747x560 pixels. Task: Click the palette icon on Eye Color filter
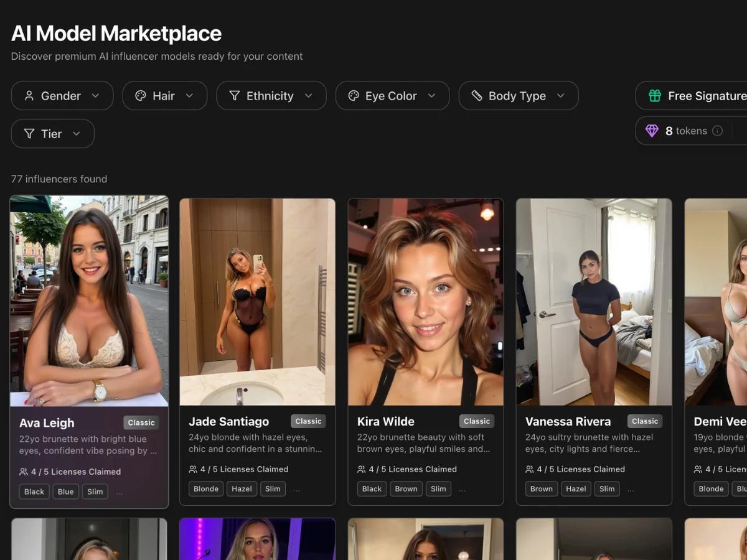(354, 95)
